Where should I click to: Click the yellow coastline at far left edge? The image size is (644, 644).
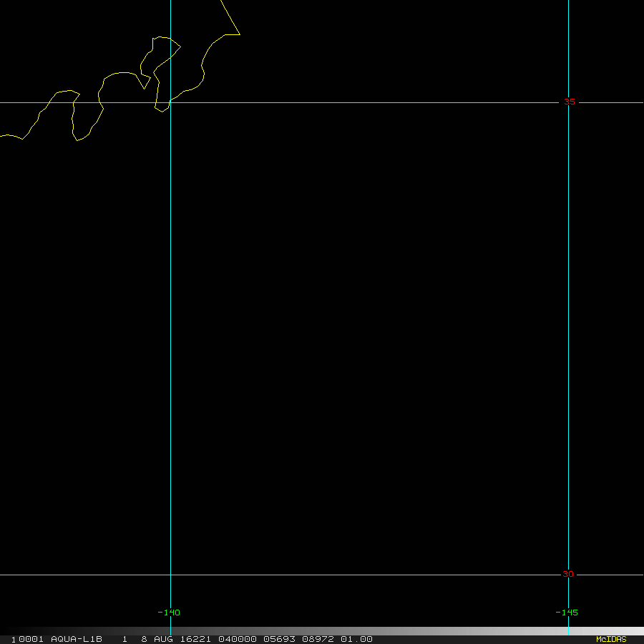click(x=4, y=135)
